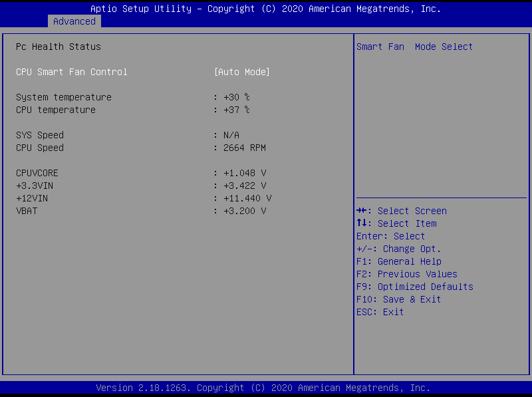Click the VBAT battery voltage value
532x397 pixels.
click(x=244, y=211)
